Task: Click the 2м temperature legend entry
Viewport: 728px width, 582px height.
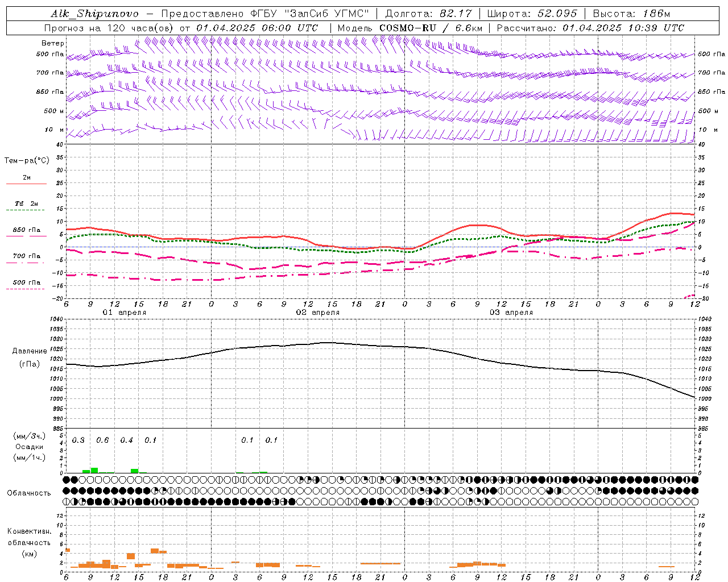Action: click(x=27, y=178)
